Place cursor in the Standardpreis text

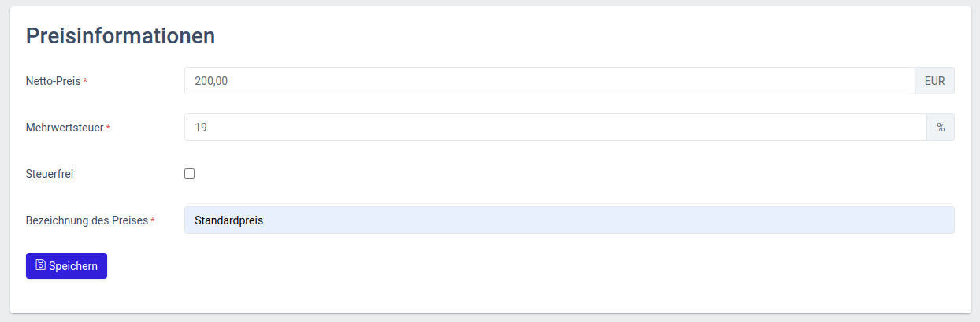pos(228,220)
